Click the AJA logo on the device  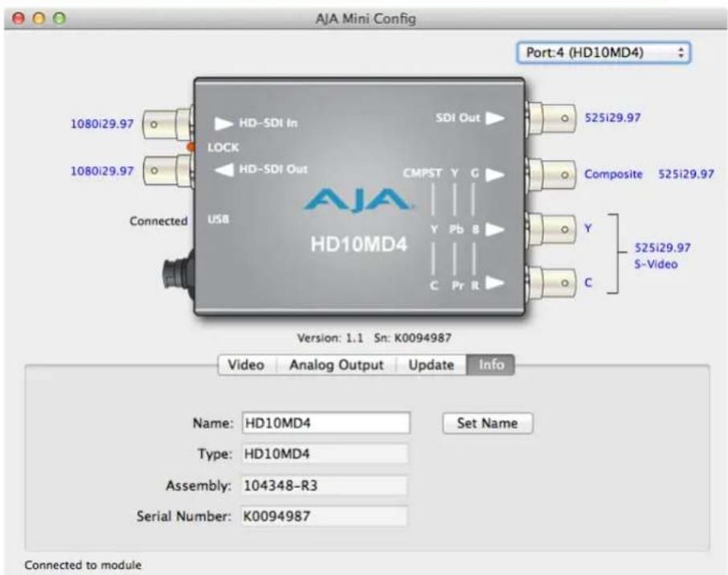tap(358, 200)
